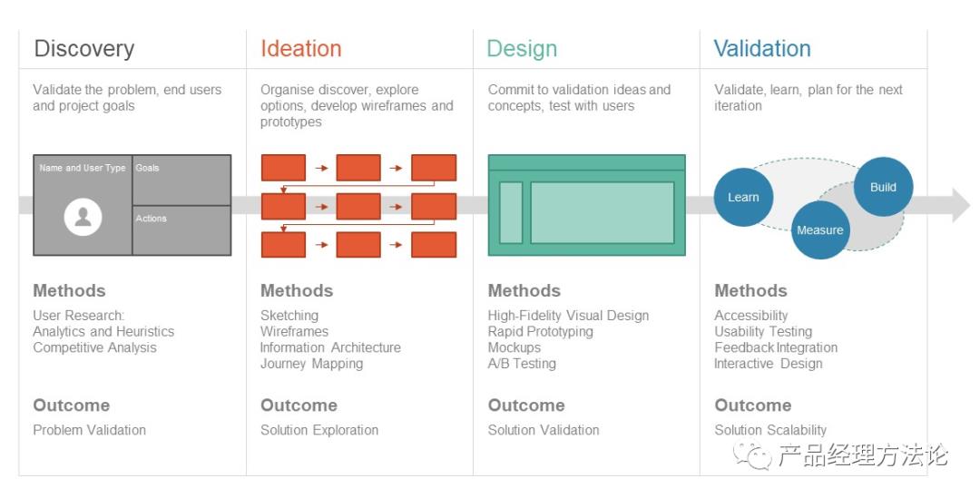Select the blue Measure circle
980x498 pixels.
[x=820, y=229]
